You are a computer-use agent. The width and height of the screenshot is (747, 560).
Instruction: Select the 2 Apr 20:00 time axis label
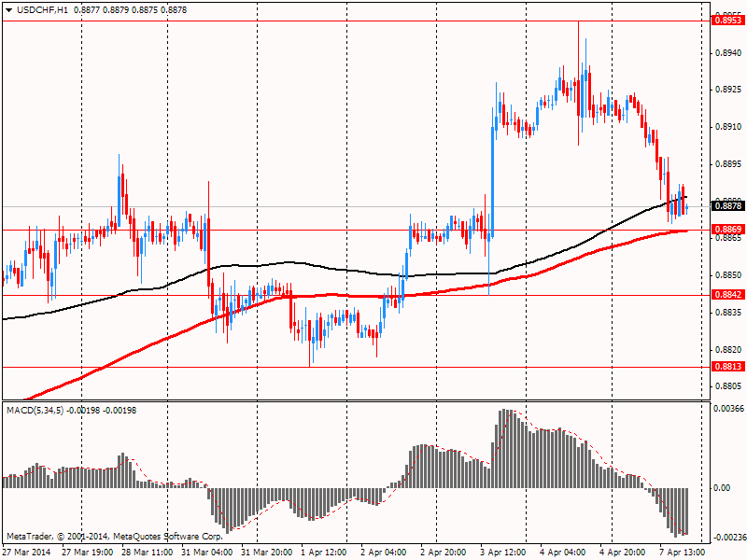coord(444,552)
